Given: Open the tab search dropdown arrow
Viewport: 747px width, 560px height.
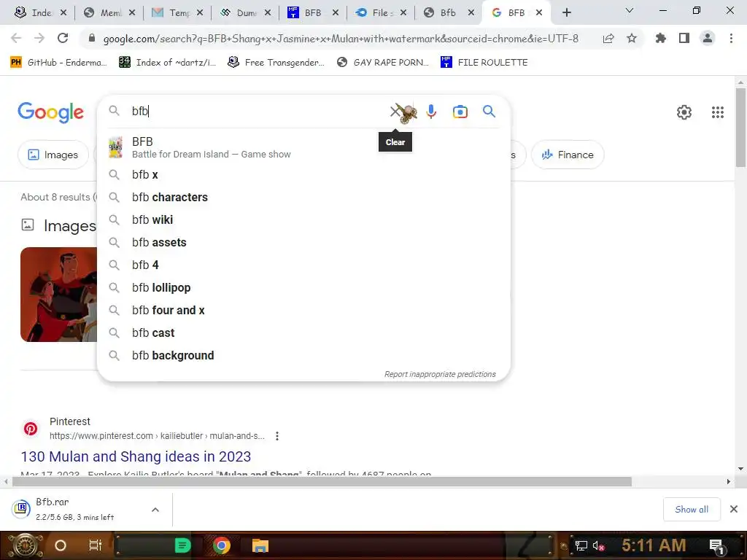Looking at the screenshot, I should (x=630, y=10).
